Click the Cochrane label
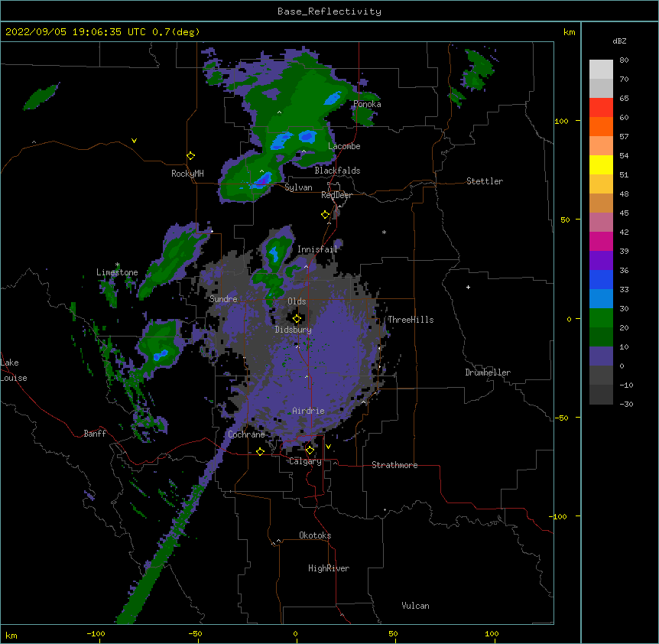This screenshot has width=659, height=644. pos(246,434)
